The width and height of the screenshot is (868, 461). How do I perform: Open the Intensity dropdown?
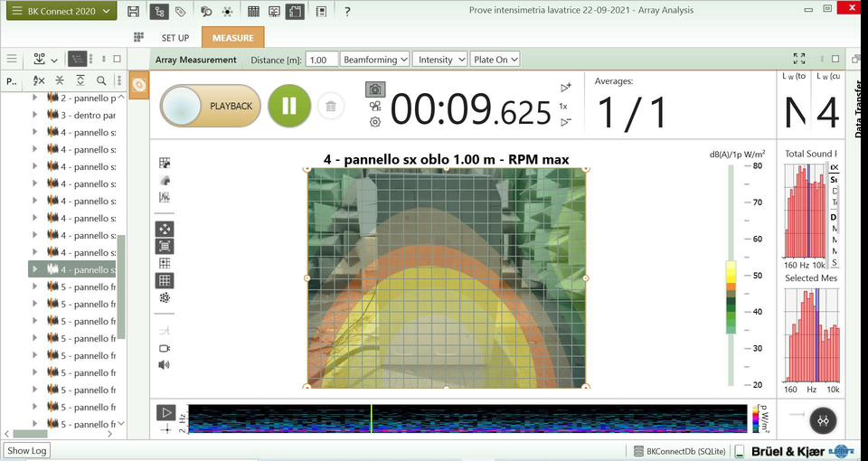pos(441,60)
